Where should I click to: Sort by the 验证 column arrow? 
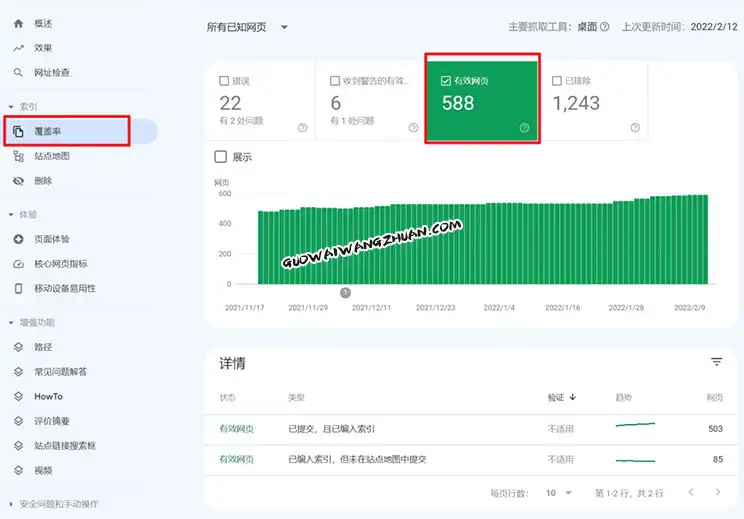(x=573, y=397)
